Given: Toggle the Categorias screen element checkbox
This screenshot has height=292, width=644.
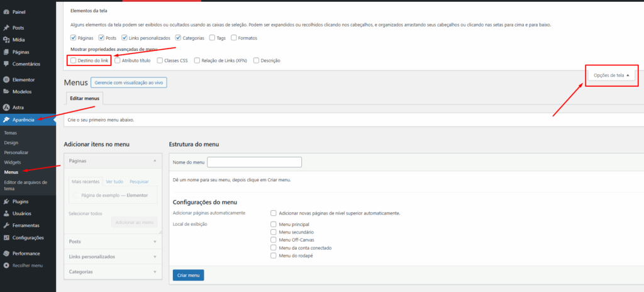Looking at the screenshot, I should [178, 38].
